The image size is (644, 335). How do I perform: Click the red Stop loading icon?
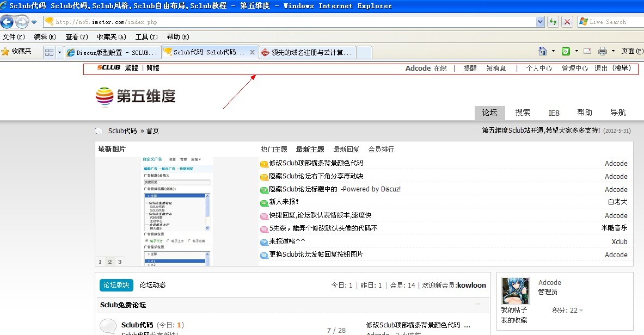pos(567,22)
